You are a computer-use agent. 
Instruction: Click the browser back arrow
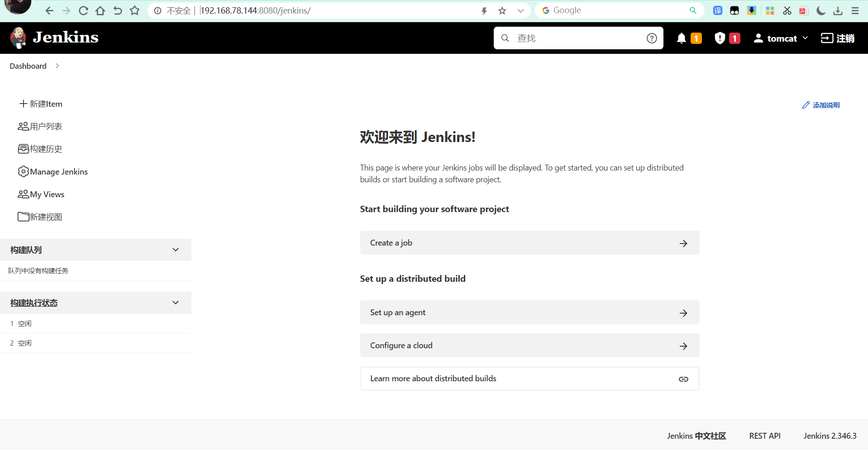coord(49,10)
